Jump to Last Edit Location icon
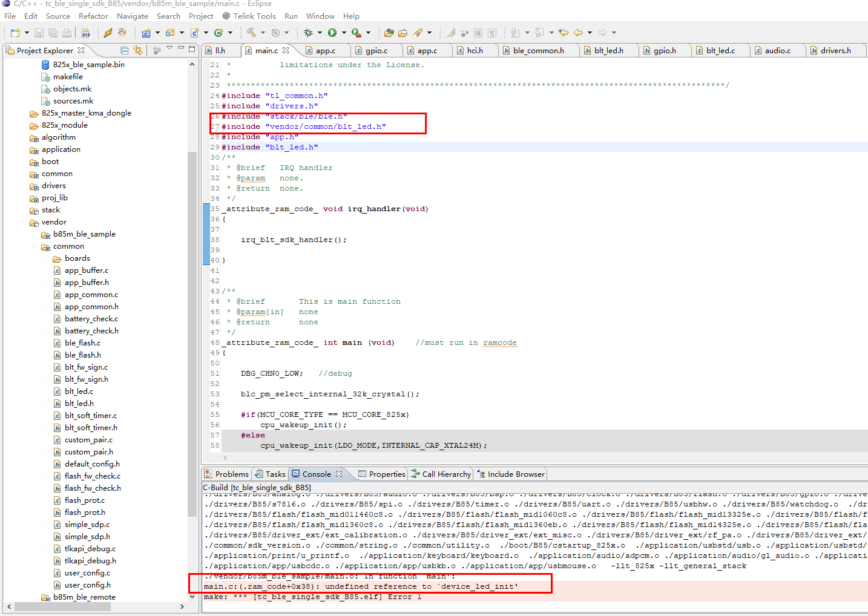 564,33
